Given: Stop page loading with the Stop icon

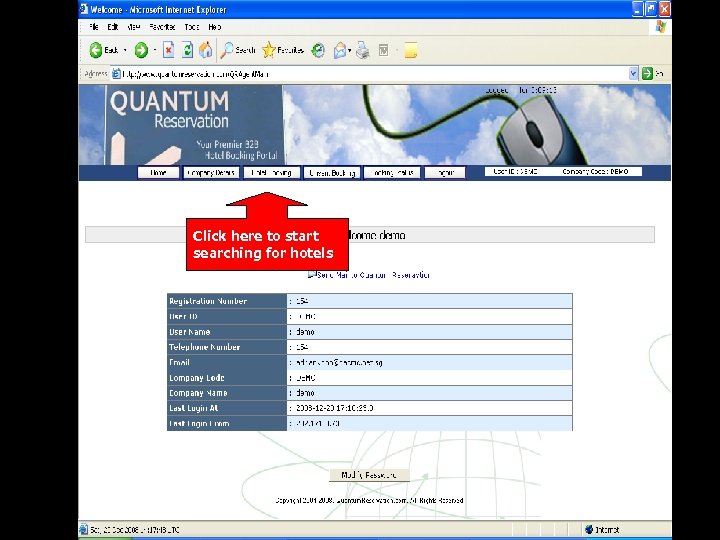Looking at the screenshot, I should click(x=169, y=50).
